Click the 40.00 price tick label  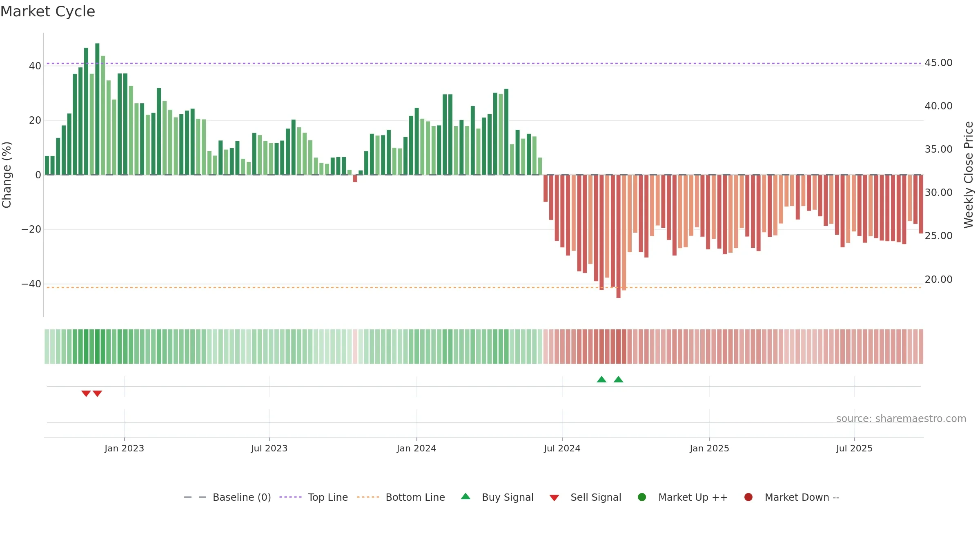[x=938, y=106]
